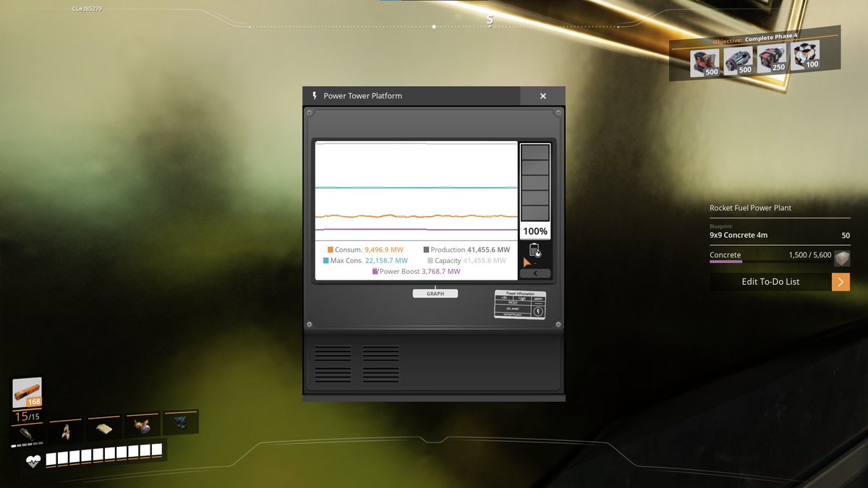Click the 15/15 ammo counter
Viewport: 868px width, 488px height.
pyautogui.click(x=27, y=416)
